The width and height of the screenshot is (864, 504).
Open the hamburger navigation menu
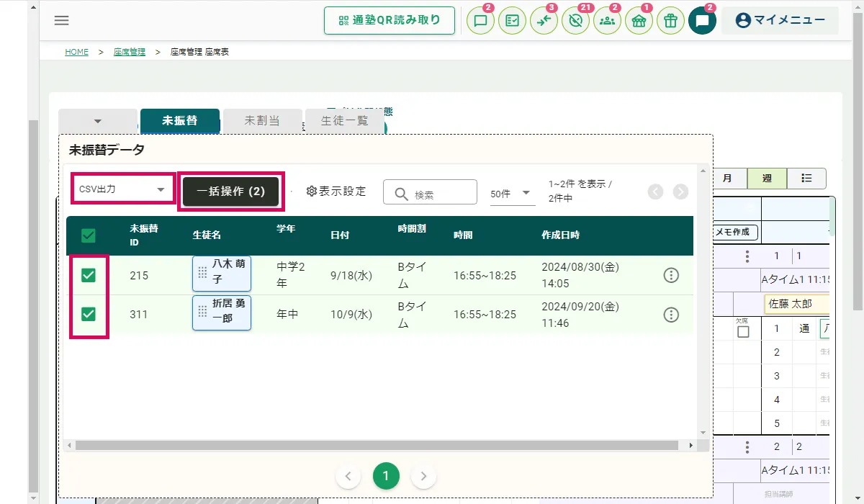click(62, 20)
